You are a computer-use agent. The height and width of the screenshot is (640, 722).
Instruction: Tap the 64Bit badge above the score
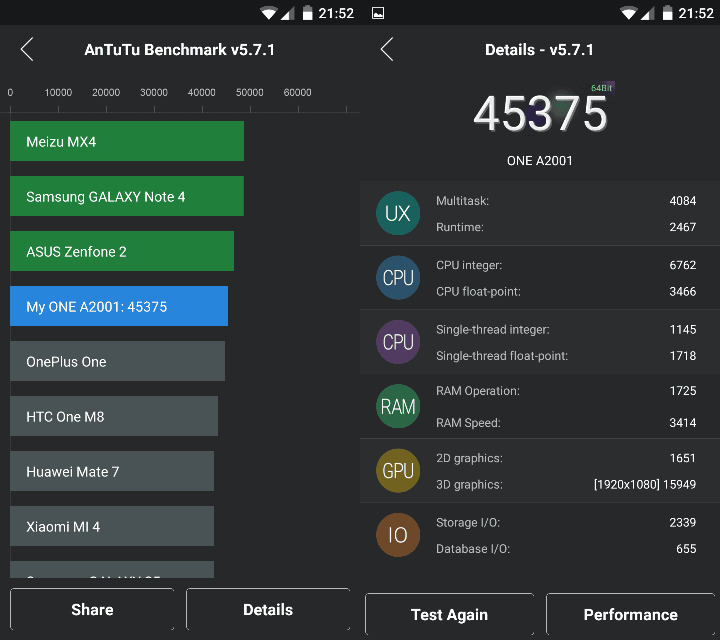tap(602, 88)
